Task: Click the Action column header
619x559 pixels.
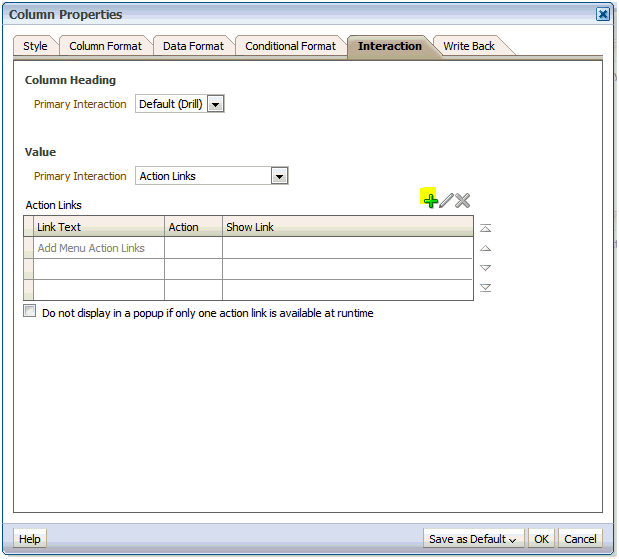Action: click(x=193, y=227)
